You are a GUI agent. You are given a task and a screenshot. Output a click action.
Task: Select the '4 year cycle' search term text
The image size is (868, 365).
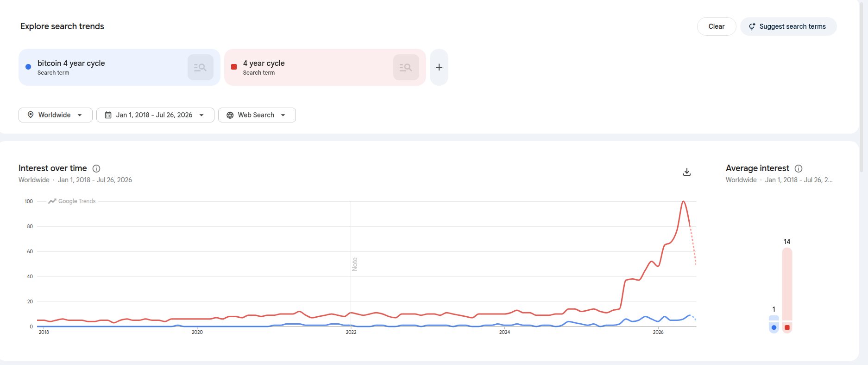pyautogui.click(x=264, y=63)
